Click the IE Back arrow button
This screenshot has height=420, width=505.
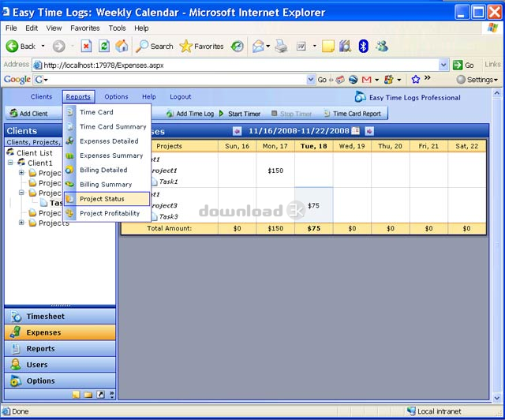pyautogui.click(x=13, y=47)
